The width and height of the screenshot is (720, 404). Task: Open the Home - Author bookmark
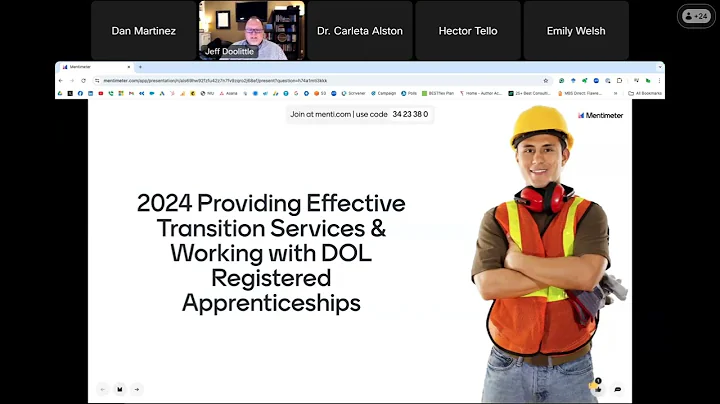point(481,93)
